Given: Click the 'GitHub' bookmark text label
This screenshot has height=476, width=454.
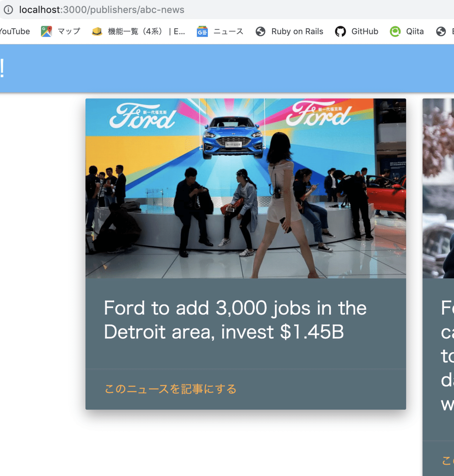Looking at the screenshot, I should 364,31.
